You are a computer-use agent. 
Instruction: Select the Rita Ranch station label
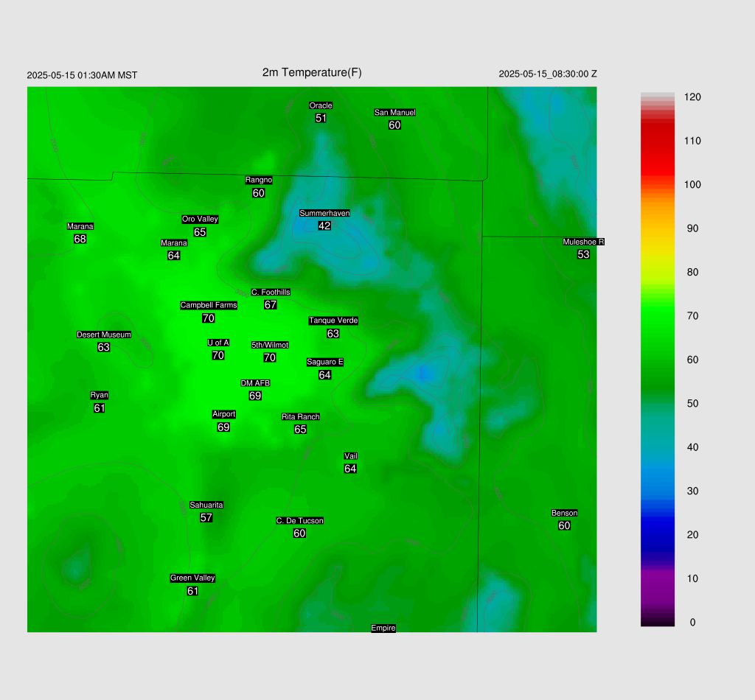pos(301,417)
